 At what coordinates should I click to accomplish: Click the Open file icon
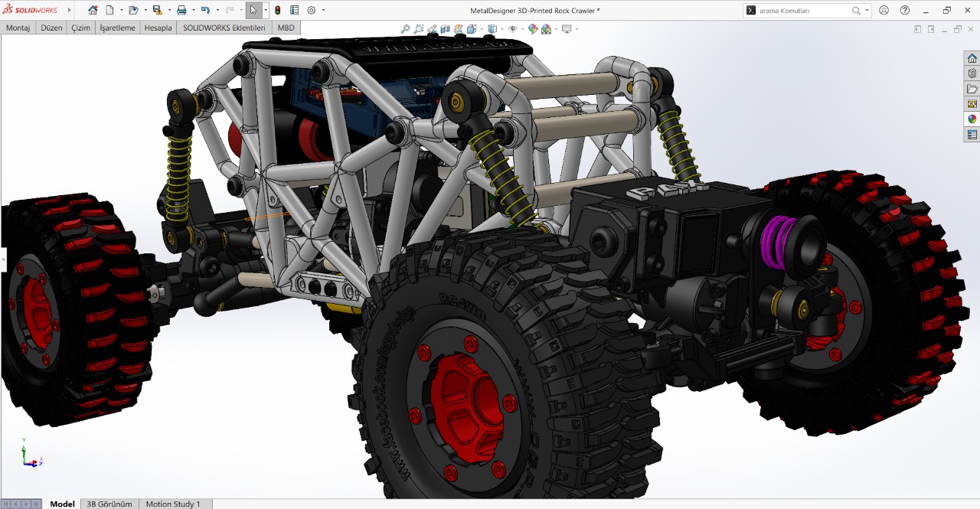pyautogui.click(x=133, y=10)
